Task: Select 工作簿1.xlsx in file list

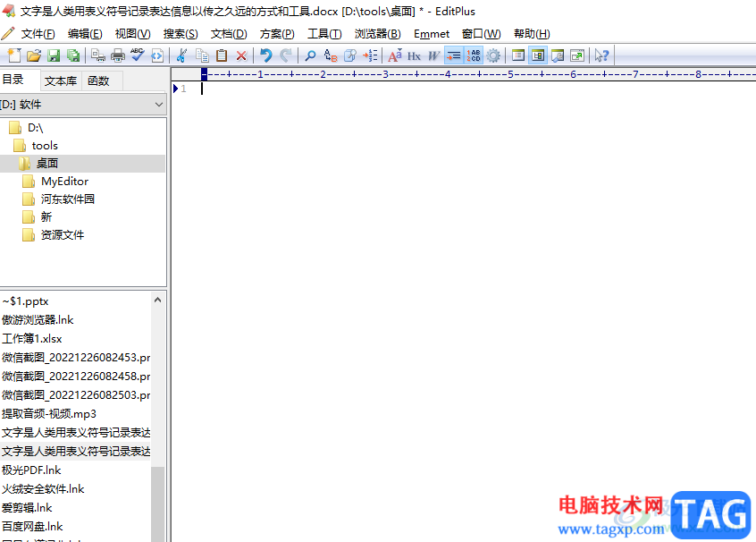Action: tap(32, 339)
